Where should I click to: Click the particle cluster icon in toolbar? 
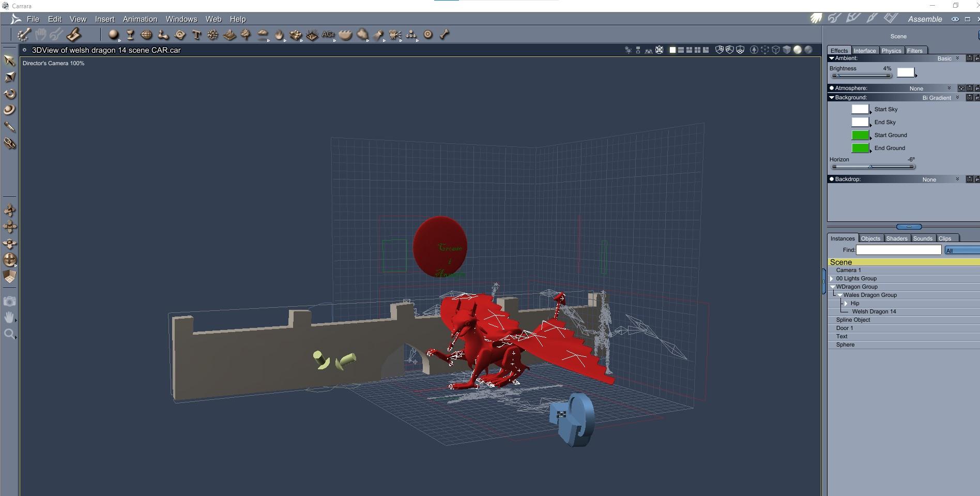[213, 35]
